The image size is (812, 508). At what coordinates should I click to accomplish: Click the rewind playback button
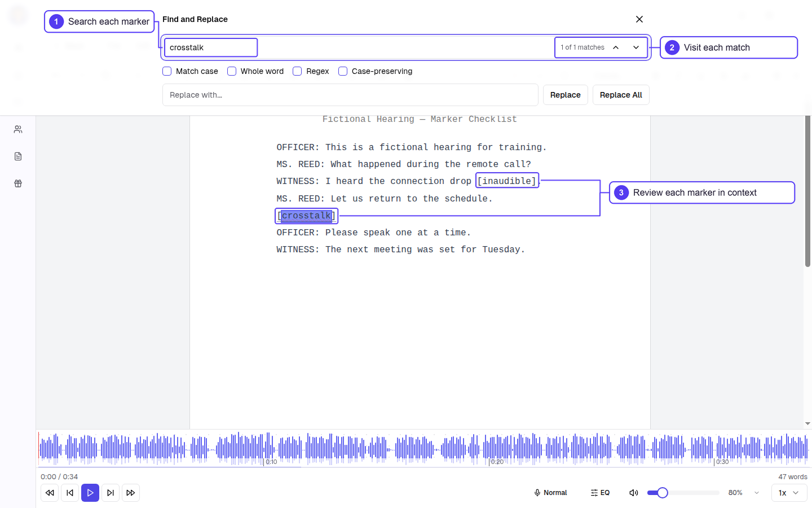[x=50, y=493]
